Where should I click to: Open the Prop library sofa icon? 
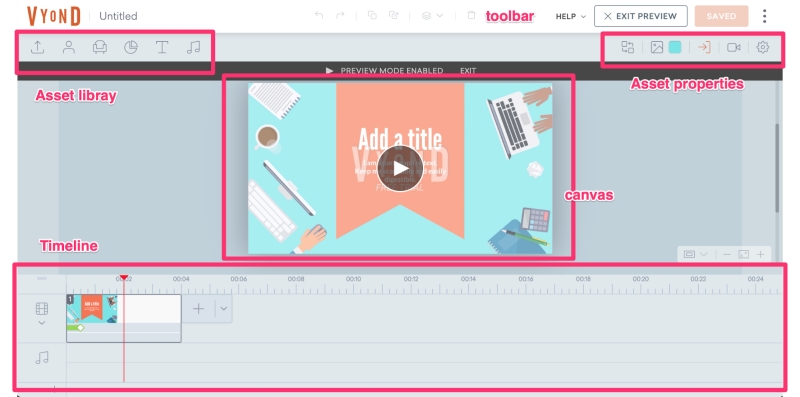pos(99,47)
